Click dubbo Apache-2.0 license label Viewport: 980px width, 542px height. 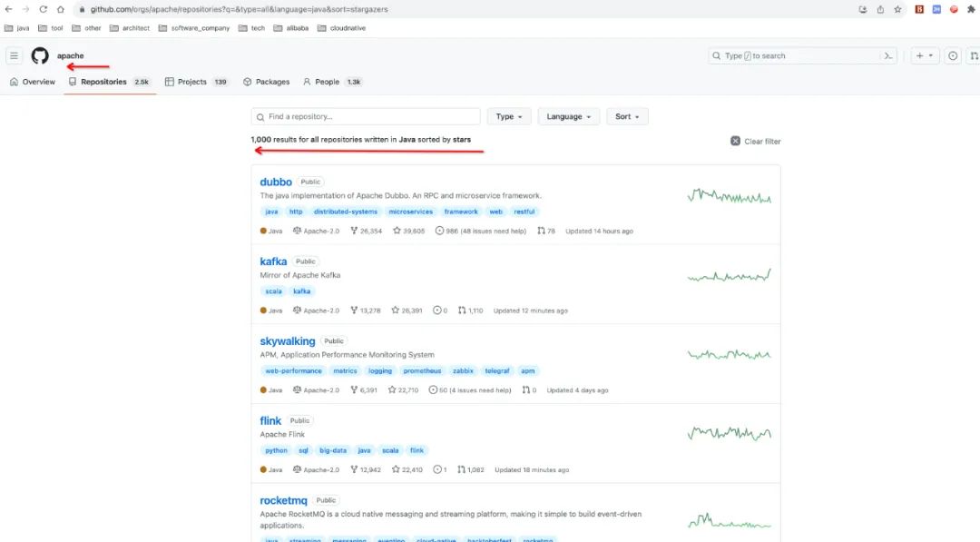[x=316, y=231]
